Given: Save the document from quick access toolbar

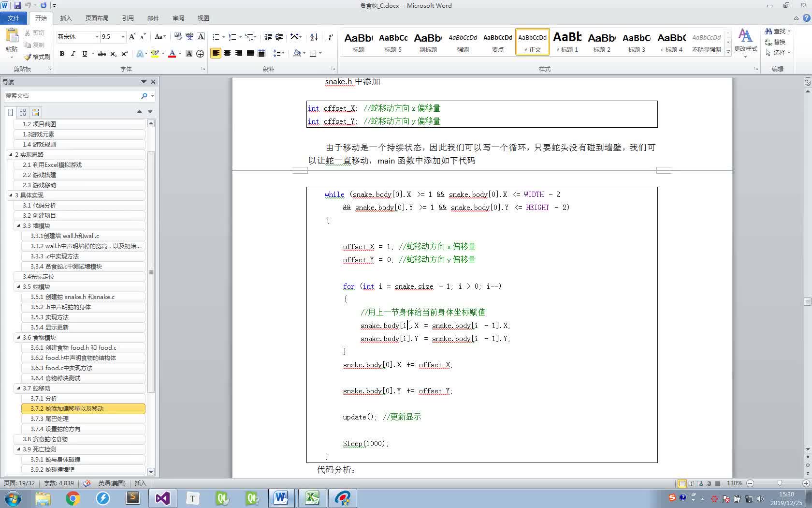Looking at the screenshot, I should 17,5.
